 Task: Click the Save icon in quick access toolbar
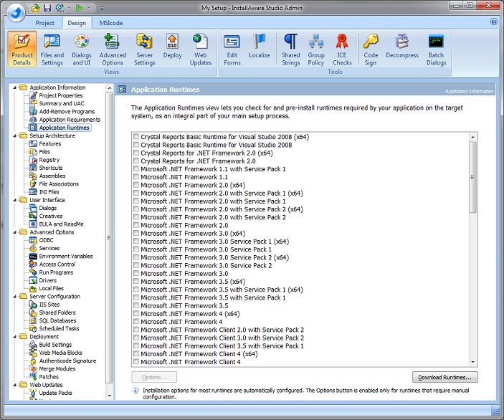pos(47,8)
